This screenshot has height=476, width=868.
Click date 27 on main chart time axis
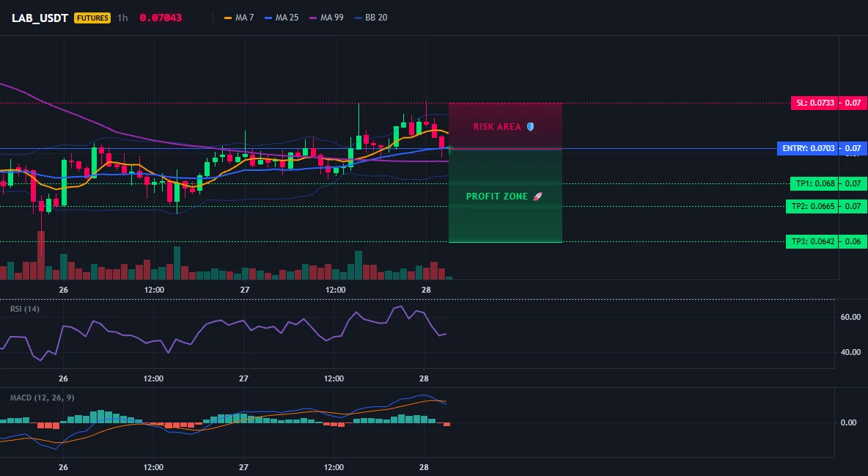[x=245, y=290]
